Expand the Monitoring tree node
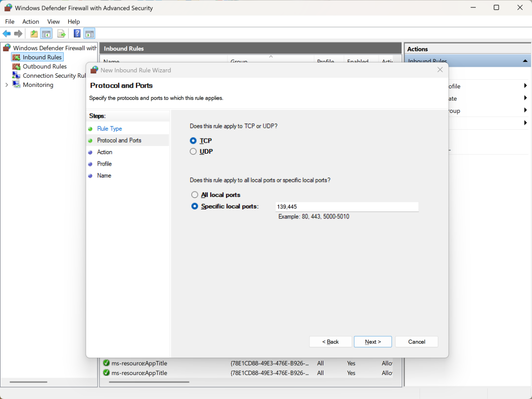532x399 pixels. [x=6, y=85]
